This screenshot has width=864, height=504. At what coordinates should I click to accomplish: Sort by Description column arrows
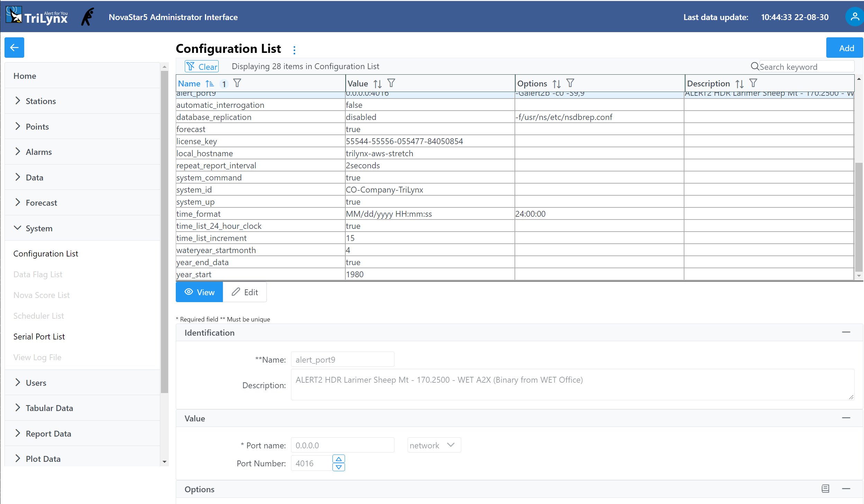point(739,84)
